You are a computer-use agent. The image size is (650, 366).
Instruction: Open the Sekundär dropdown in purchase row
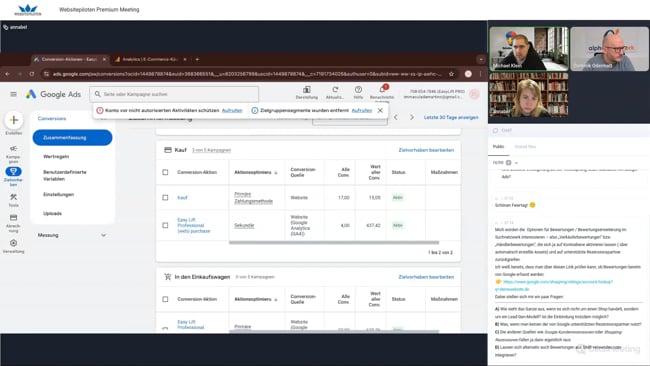(244, 225)
